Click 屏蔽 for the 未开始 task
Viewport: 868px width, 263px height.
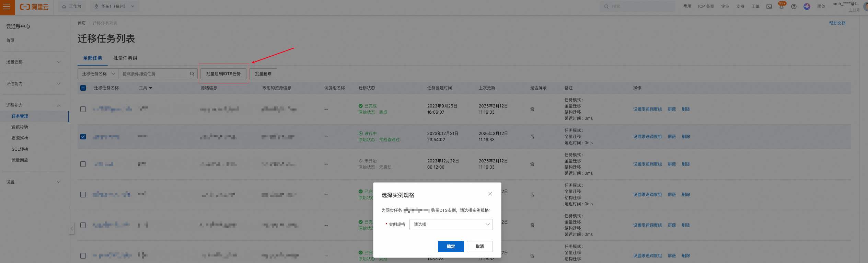(672, 164)
